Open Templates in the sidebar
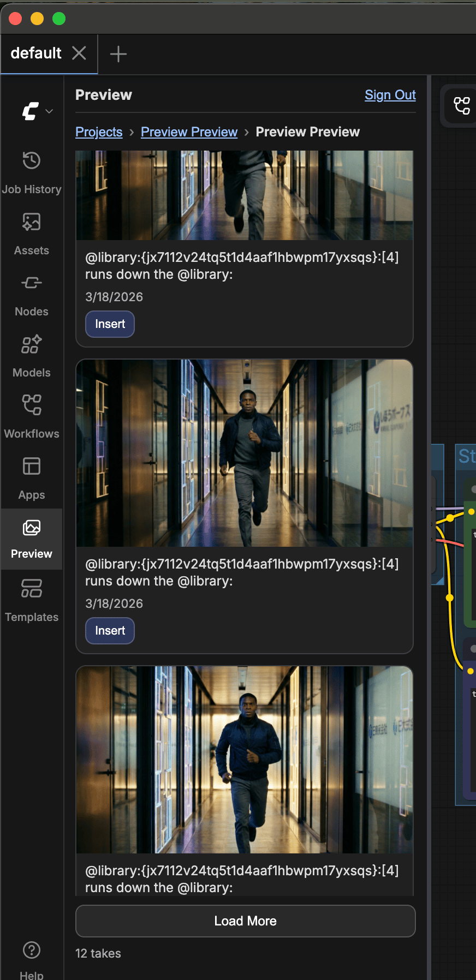This screenshot has width=476, height=980. (32, 600)
